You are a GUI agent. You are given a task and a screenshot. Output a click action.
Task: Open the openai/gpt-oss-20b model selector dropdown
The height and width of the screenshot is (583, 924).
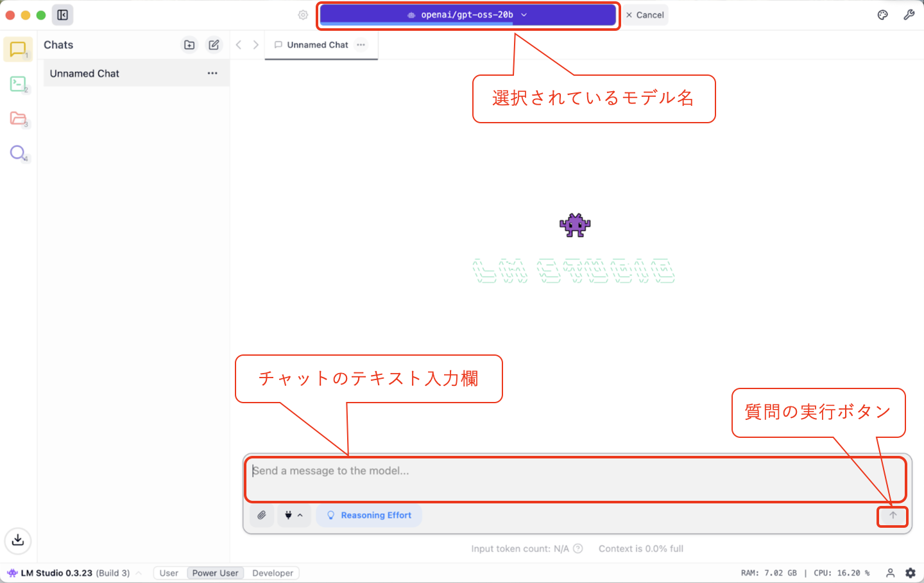tap(468, 15)
